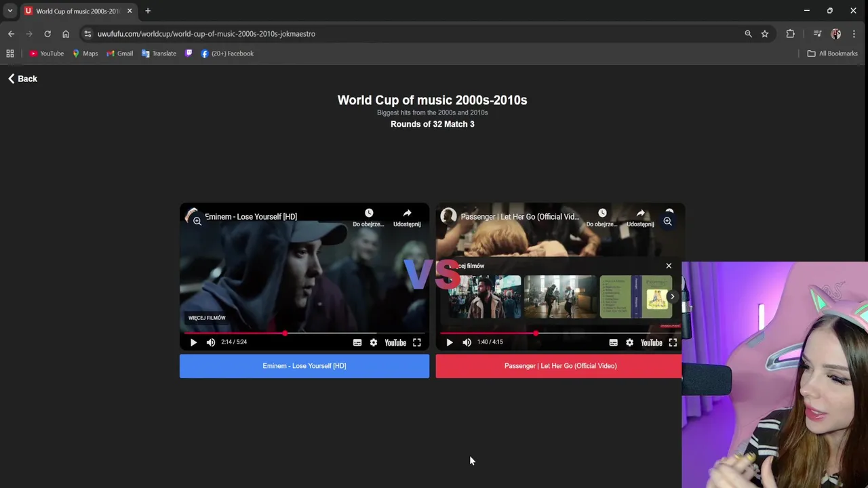868x488 pixels.
Task: Show next suggested videos arrow
Action: [672, 296]
